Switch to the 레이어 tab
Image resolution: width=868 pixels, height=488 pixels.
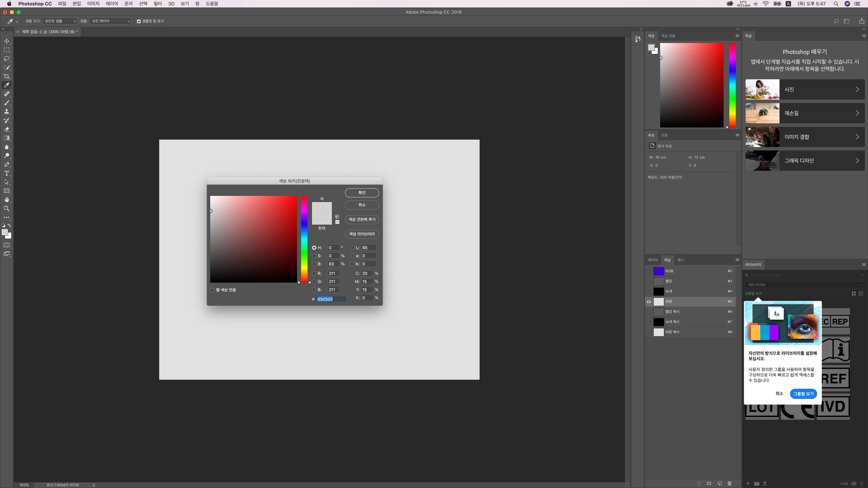pyautogui.click(x=652, y=260)
